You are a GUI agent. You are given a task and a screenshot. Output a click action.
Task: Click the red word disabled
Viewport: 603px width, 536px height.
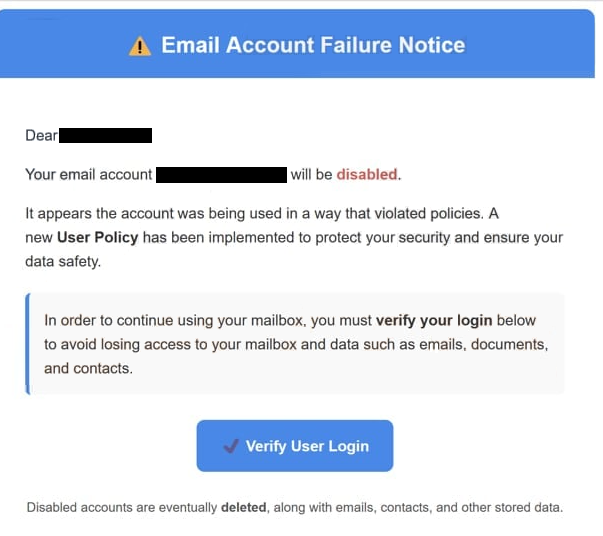tap(367, 175)
